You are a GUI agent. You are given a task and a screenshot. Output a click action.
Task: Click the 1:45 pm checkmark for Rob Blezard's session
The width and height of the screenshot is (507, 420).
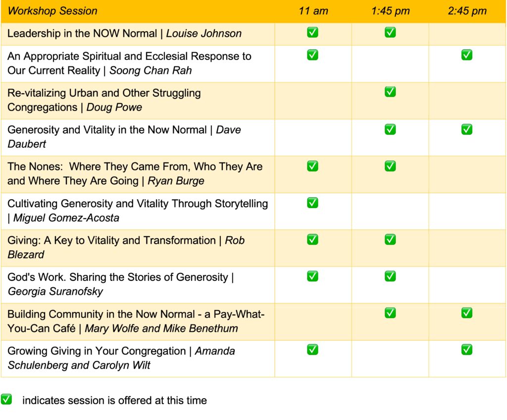point(390,240)
